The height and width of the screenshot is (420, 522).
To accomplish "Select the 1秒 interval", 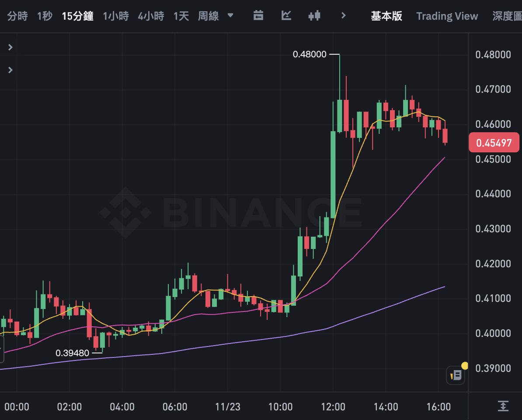I will click(x=45, y=16).
